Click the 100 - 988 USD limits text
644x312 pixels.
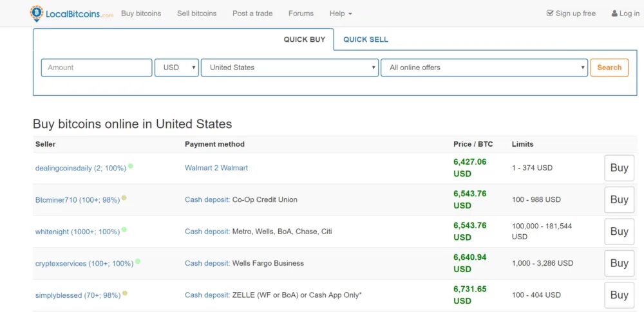pos(536,199)
